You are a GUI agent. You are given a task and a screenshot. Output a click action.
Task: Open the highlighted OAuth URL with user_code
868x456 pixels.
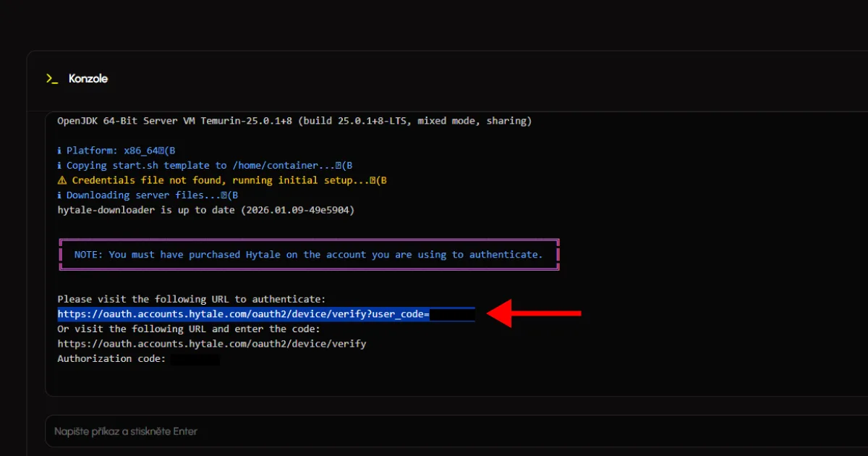(243, 314)
